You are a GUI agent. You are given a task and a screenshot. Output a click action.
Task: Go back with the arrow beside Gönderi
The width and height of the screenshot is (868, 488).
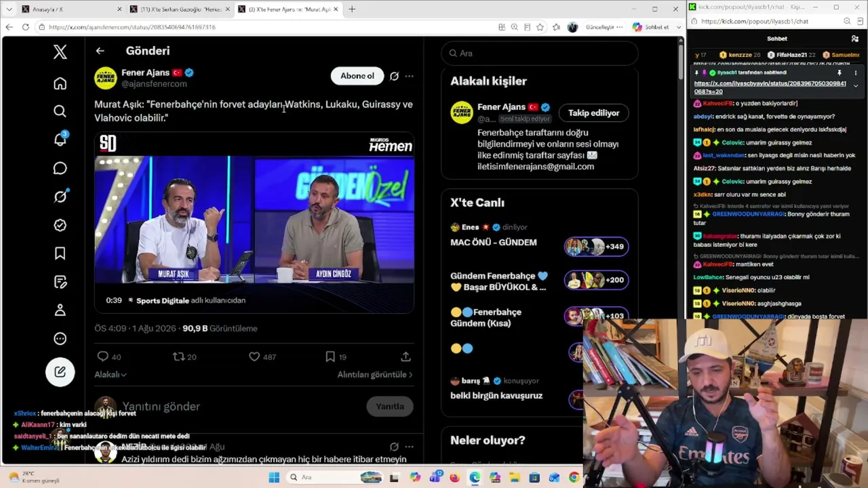point(100,51)
